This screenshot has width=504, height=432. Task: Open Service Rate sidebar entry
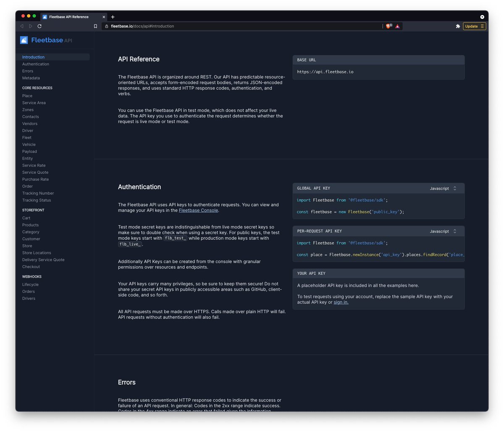pyautogui.click(x=34, y=165)
